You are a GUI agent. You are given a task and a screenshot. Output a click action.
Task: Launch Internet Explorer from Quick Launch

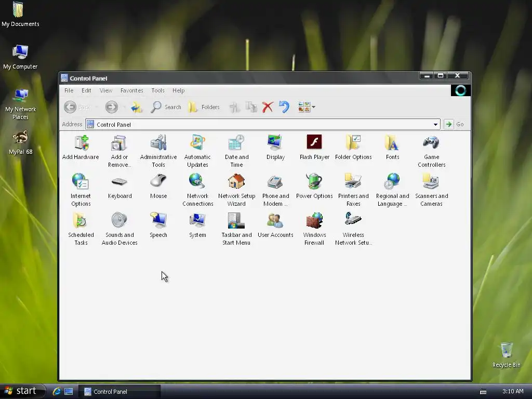click(56, 391)
